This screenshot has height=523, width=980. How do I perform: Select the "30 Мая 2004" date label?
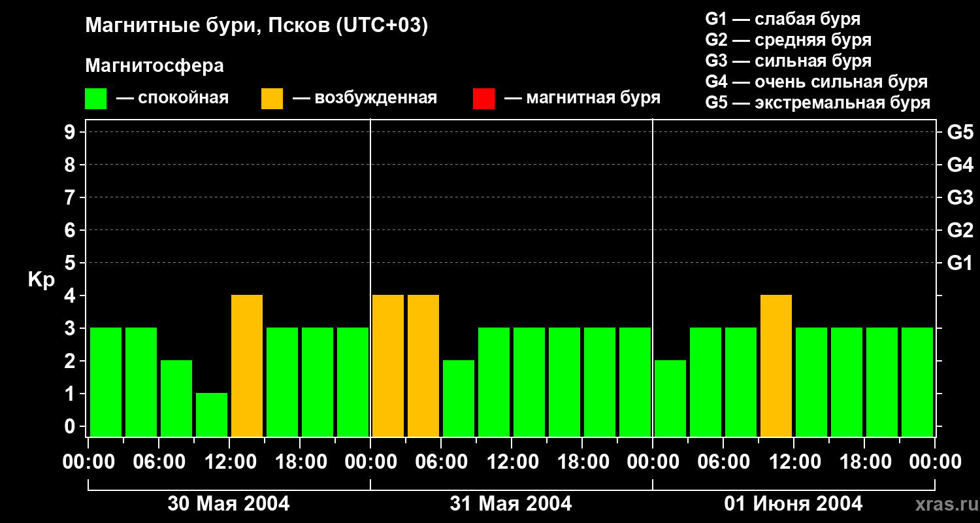click(229, 504)
